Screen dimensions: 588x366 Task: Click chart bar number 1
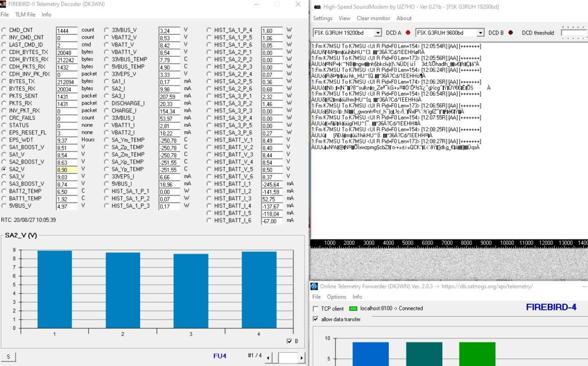pyautogui.click(x=55, y=290)
